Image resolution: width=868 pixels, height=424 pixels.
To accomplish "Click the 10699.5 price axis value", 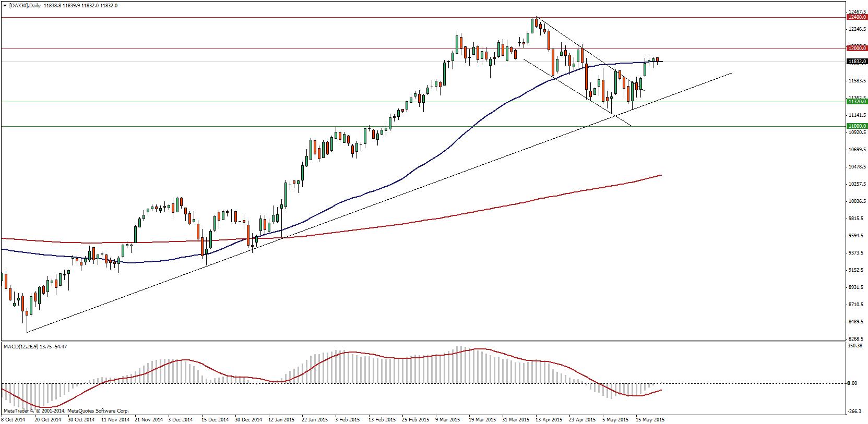I will (x=858, y=150).
